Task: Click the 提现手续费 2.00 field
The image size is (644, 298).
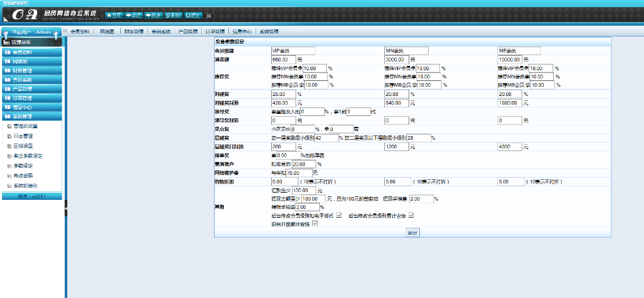Action: 421,198
